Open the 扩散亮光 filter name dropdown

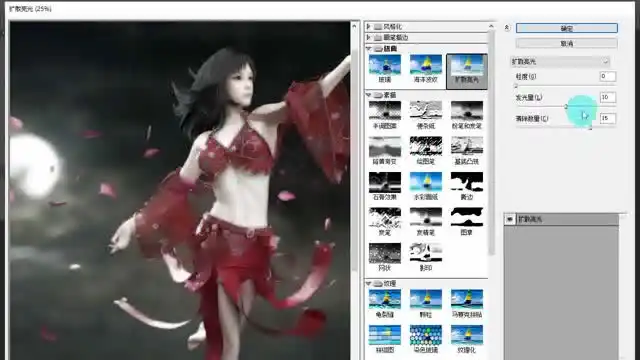[560, 62]
